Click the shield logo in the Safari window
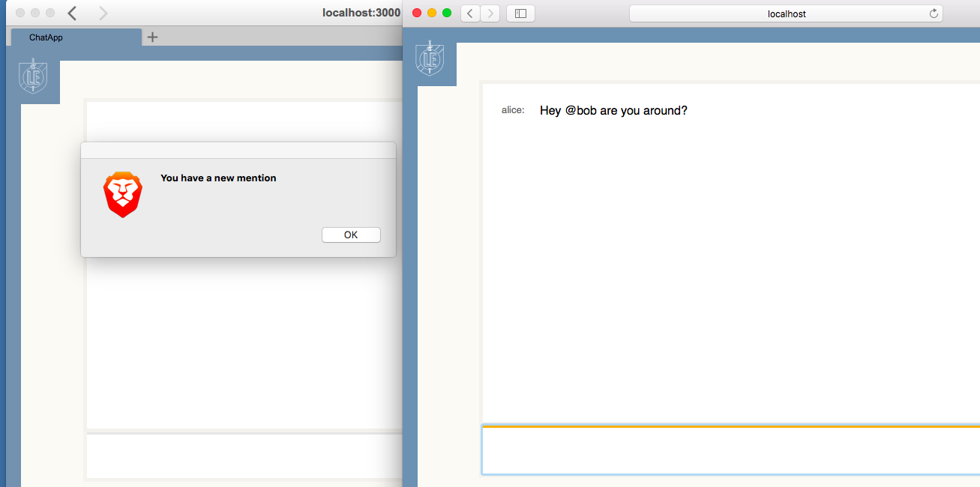This screenshot has width=980, height=487. (x=430, y=58)
